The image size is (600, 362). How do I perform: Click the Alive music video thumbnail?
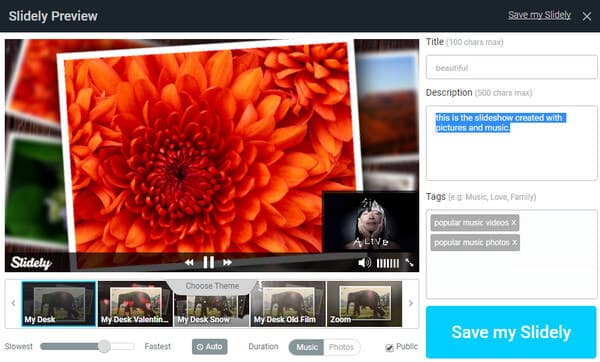(370, 222)
